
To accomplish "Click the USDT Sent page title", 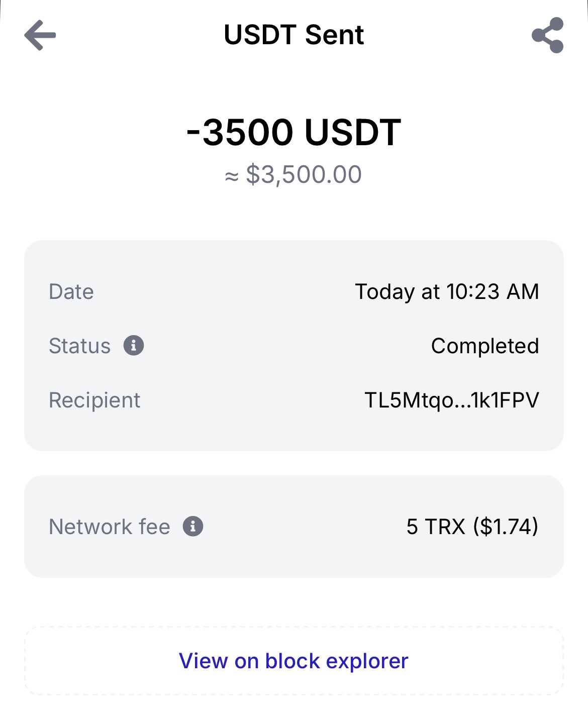I will (293, 35).
